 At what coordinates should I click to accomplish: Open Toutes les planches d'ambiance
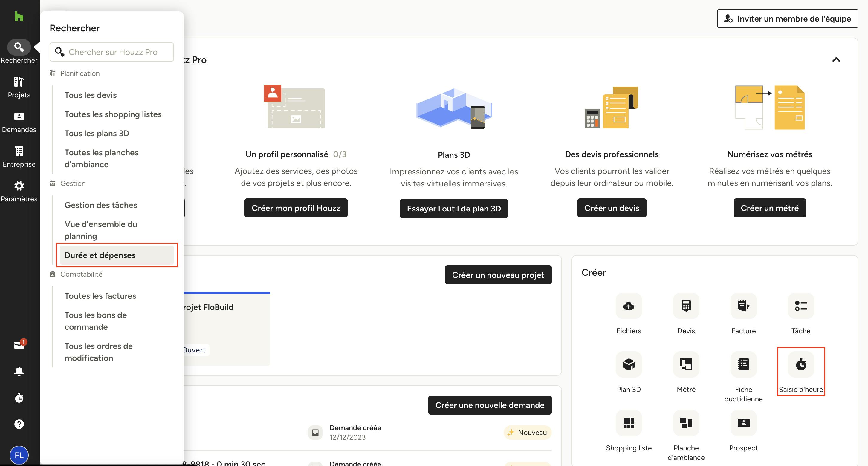(101, 158)
